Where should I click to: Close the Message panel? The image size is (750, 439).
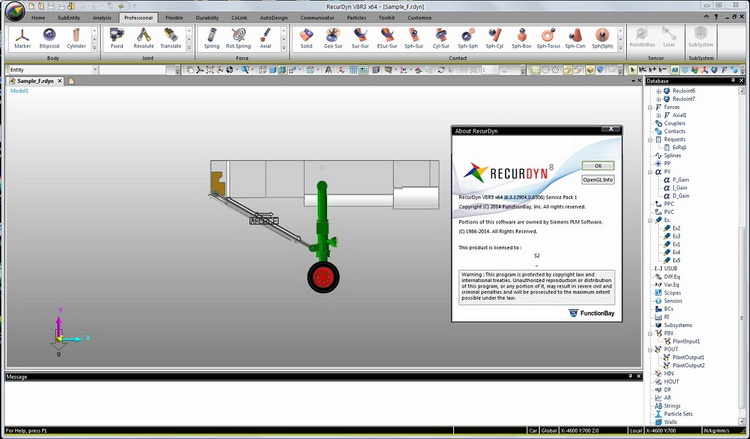click(x=639, y=377)
